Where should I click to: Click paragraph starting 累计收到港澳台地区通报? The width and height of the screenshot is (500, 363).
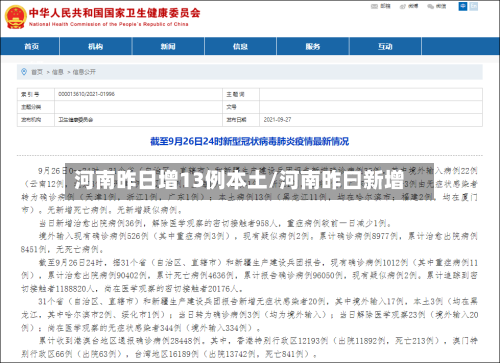click(249, 347)
